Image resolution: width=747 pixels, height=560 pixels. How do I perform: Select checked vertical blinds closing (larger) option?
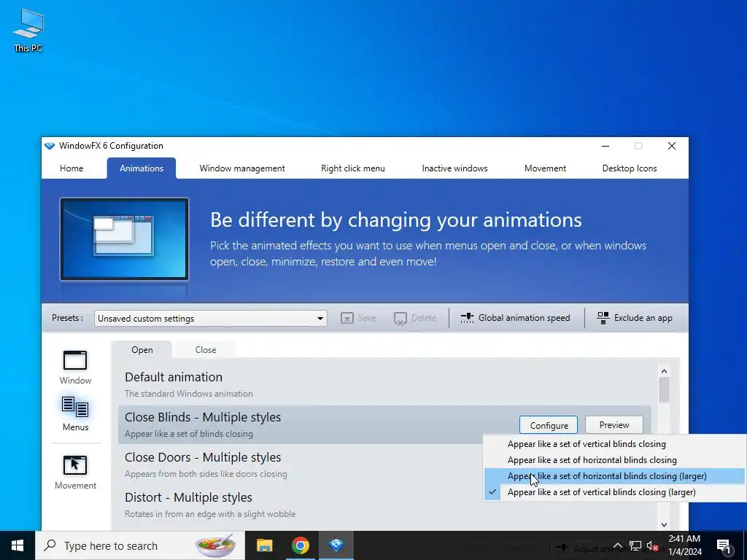tap(614, 492)
